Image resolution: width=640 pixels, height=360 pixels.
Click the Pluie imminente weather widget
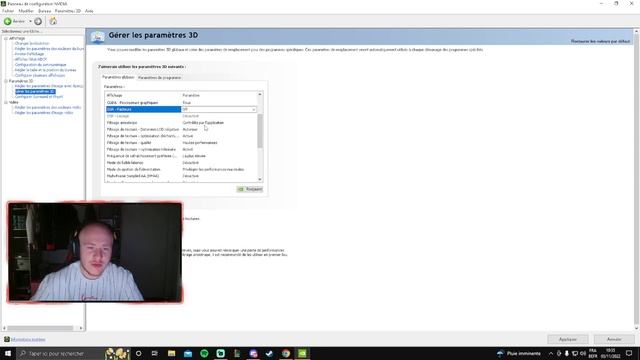(519, 353)
